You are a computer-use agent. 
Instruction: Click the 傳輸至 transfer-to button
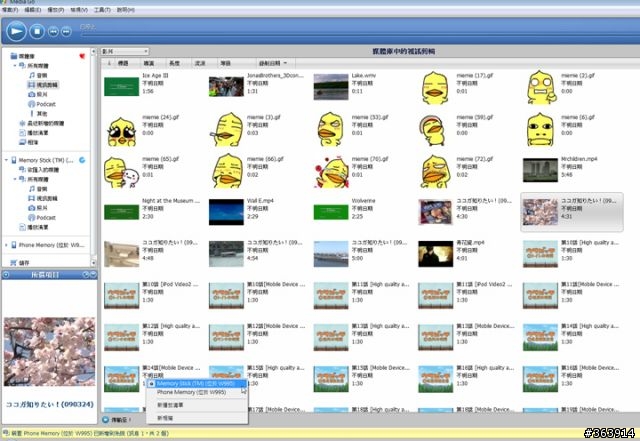tap(117, 419)
